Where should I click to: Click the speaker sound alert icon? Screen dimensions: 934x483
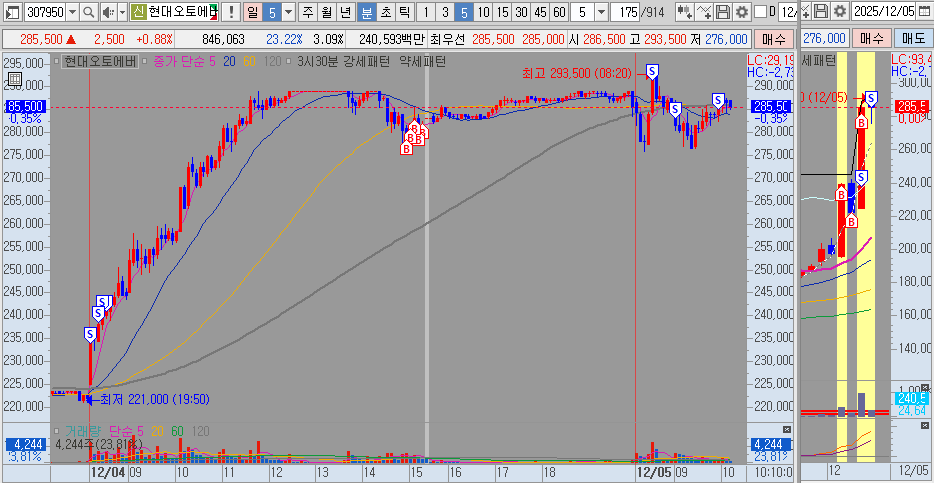pos(107,11)
